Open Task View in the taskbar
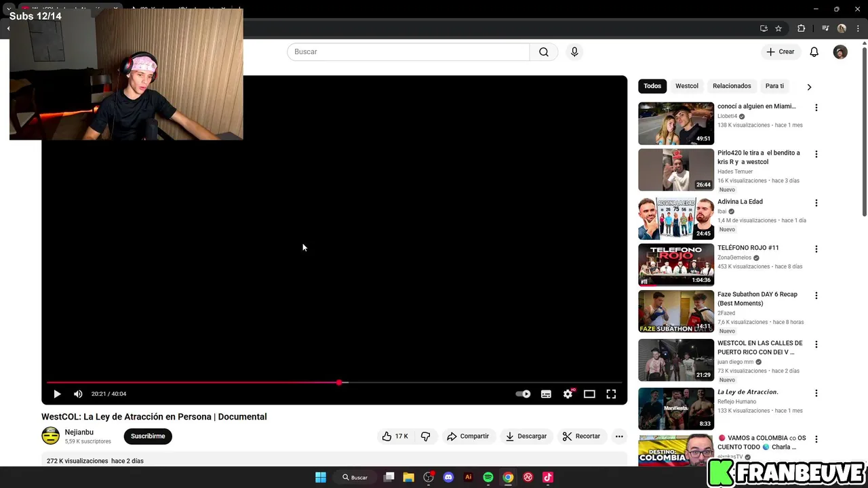 coord(389,477)
